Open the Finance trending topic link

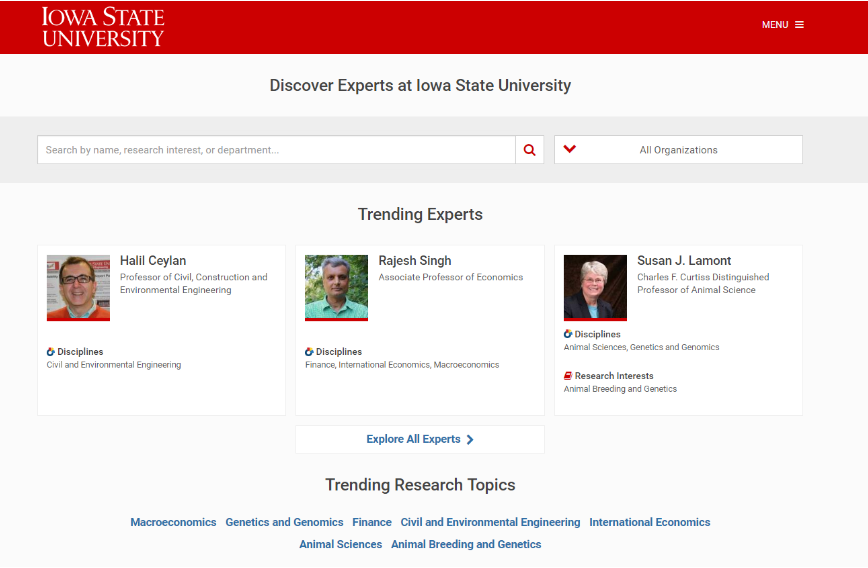372,523
